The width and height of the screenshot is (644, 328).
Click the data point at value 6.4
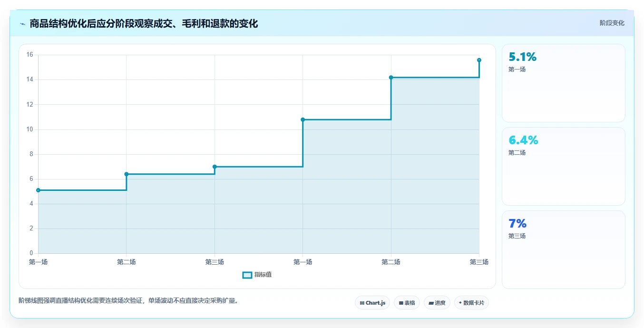point(127,174)
